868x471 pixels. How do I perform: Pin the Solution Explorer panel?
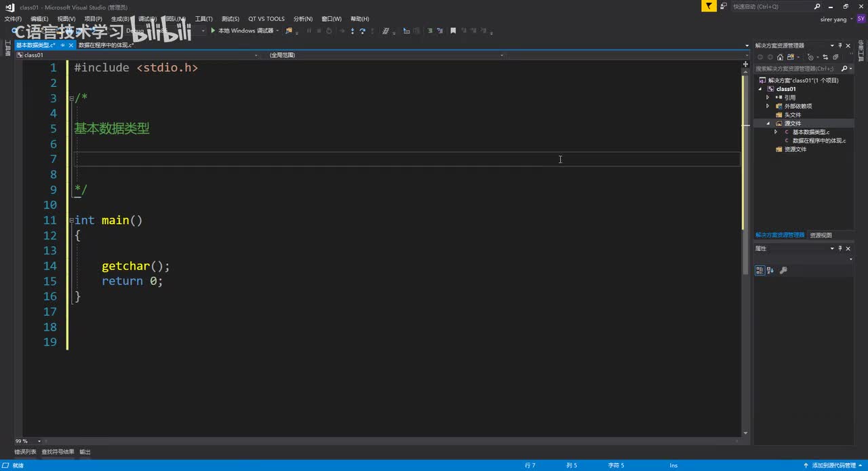840,45
